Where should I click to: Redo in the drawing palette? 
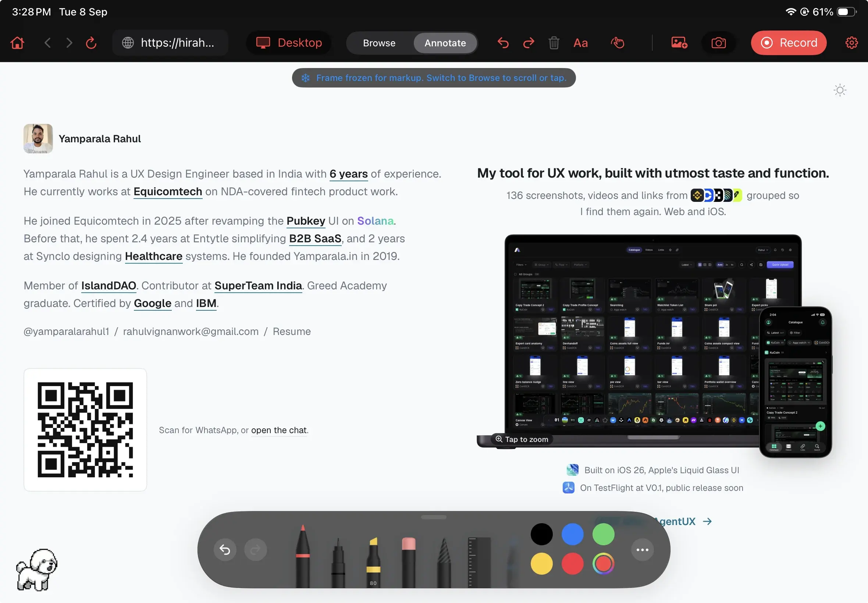[x=256, y=550]
